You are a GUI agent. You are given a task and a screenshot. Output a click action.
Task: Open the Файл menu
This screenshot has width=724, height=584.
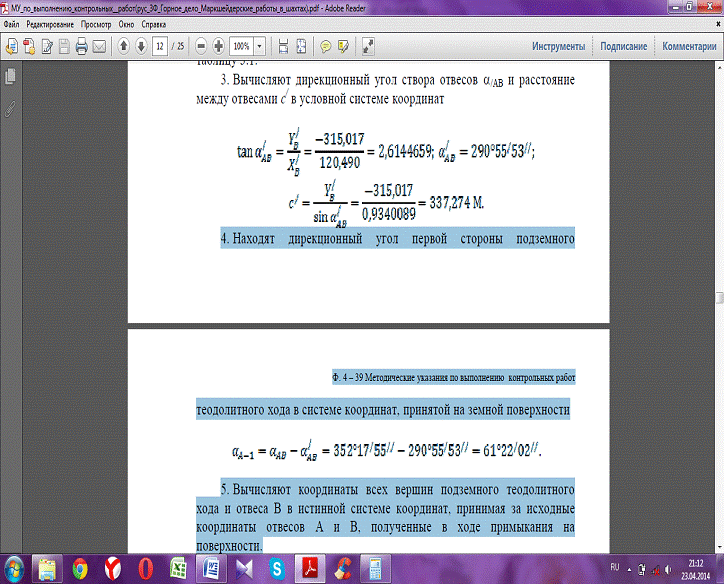pos(12,24)
